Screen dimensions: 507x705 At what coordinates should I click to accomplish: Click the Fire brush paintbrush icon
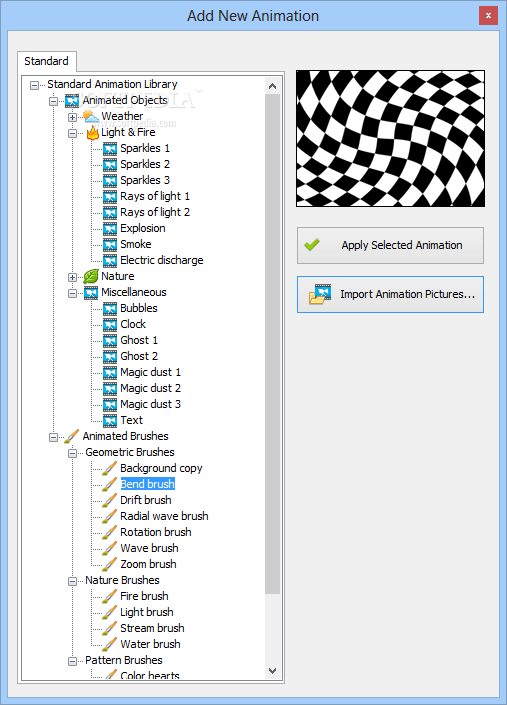click(110, 596)
